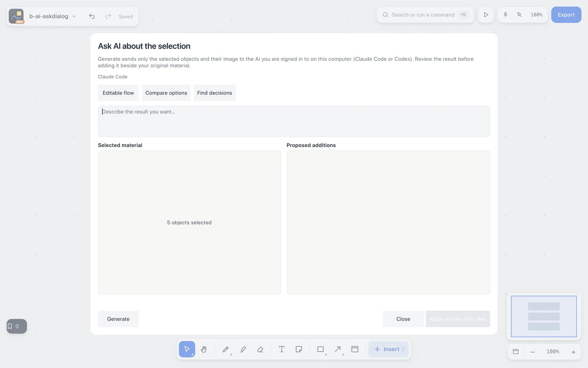
Task: Click the Generate button
Action: pos(118,319)
